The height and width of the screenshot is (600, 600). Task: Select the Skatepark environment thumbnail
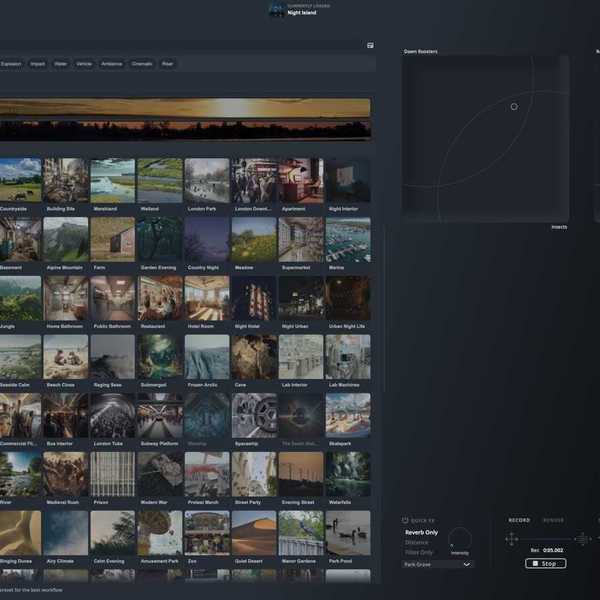tap(348, 415)
